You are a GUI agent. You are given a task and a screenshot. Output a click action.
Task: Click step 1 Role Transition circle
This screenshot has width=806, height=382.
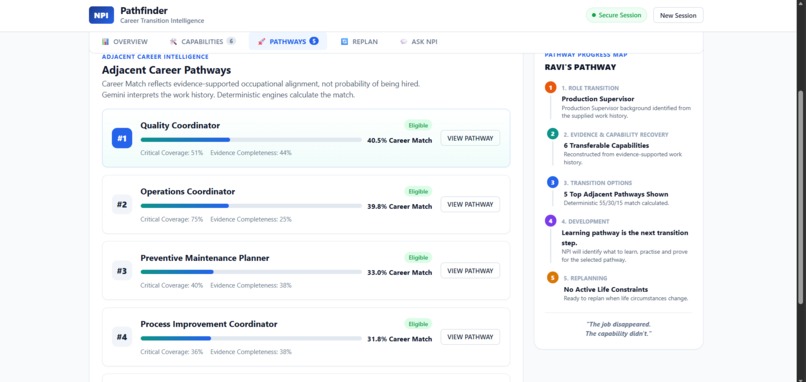coord(551,87)
